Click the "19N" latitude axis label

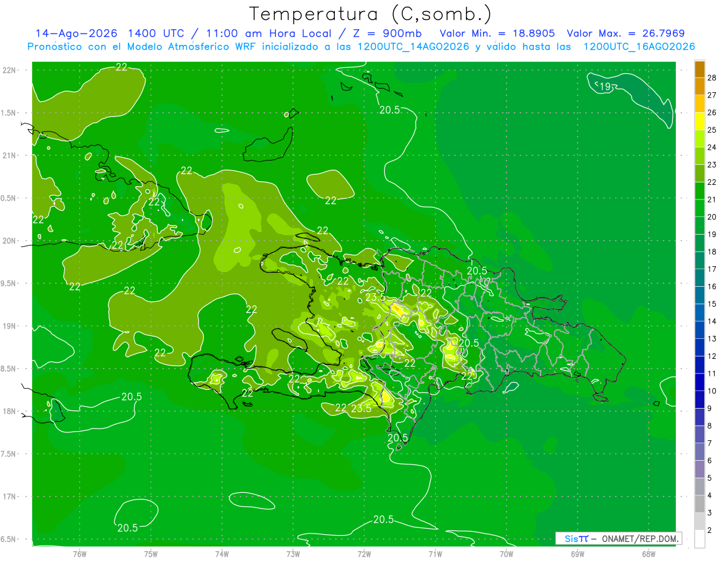8,326
